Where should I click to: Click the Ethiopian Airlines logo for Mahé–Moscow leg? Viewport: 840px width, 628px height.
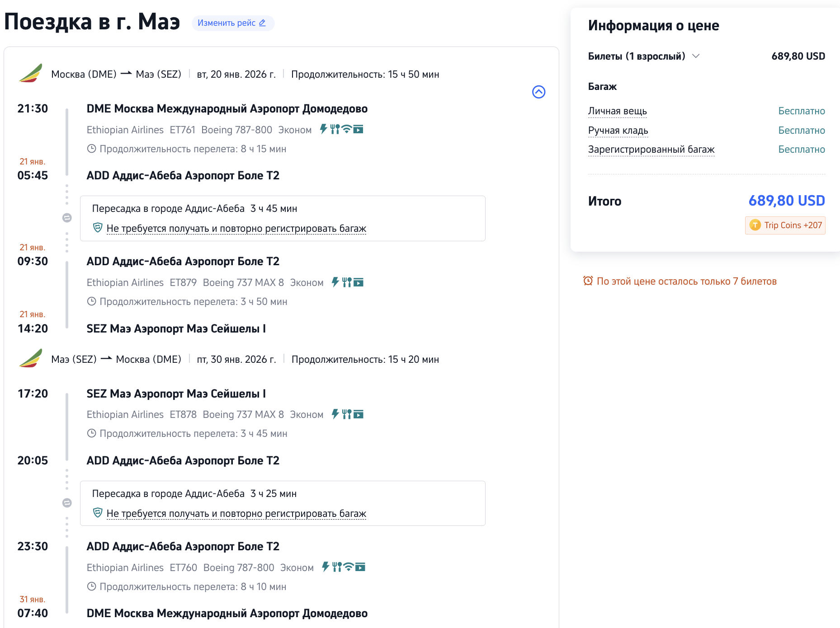pyautogui.click(x=31, y=359)
